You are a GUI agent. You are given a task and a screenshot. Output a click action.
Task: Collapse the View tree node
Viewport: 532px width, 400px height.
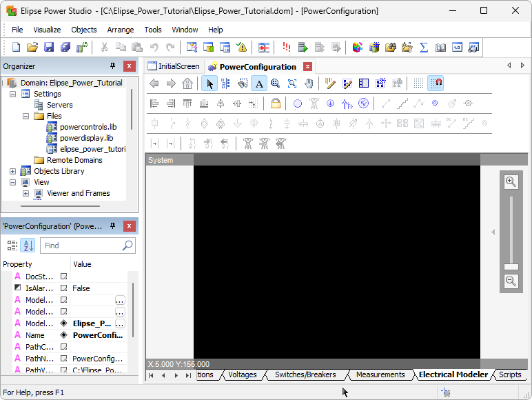click(x=12, y=182)
